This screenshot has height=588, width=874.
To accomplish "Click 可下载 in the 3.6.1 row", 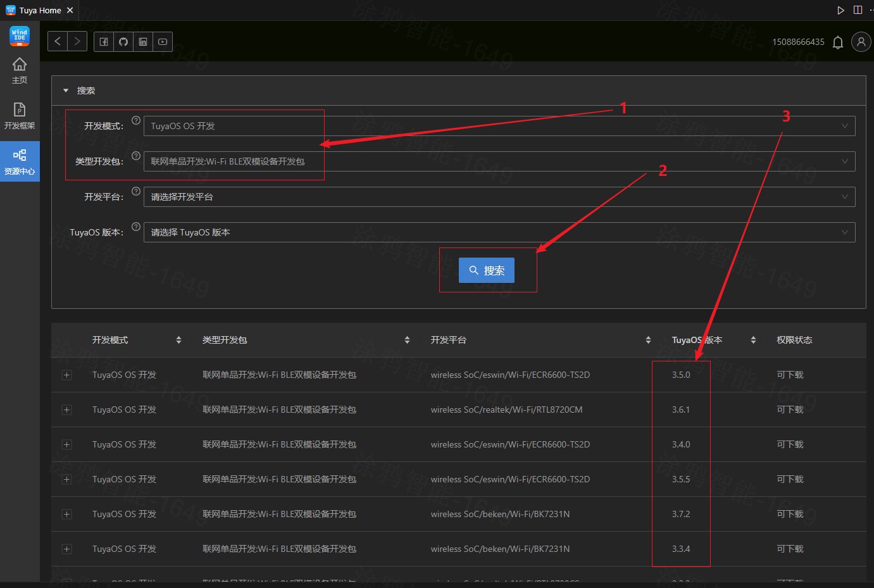I will (x=790, y=410).
